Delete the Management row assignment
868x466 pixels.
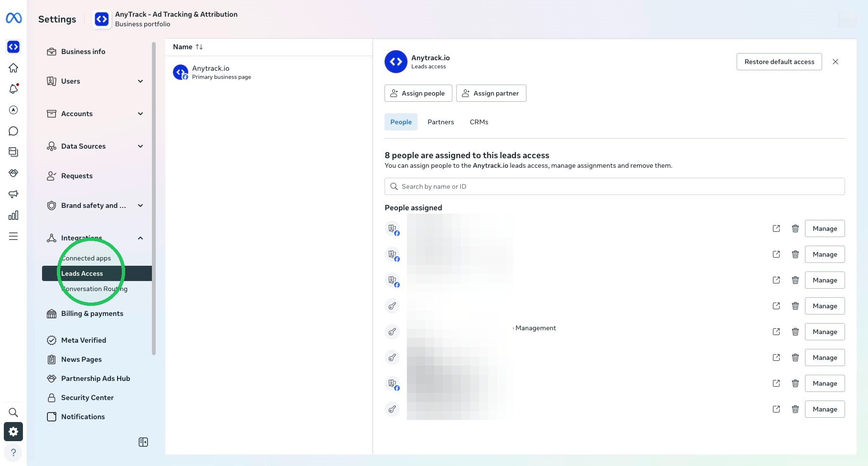795,332
